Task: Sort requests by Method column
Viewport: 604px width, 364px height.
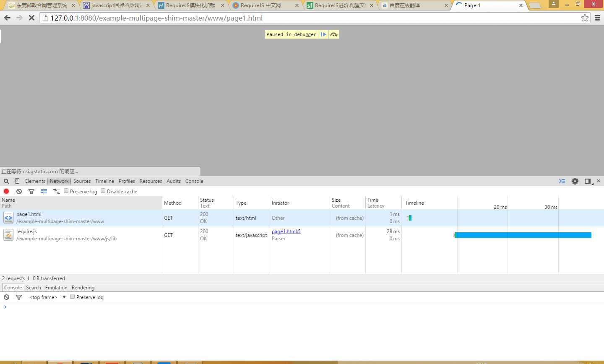Action: [x=180, y=203]
